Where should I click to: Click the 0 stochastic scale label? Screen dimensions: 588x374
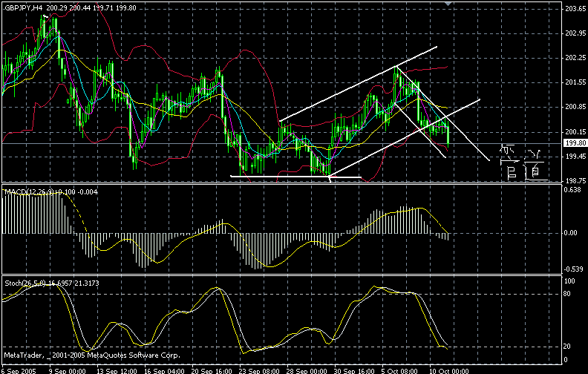point(566,360)
